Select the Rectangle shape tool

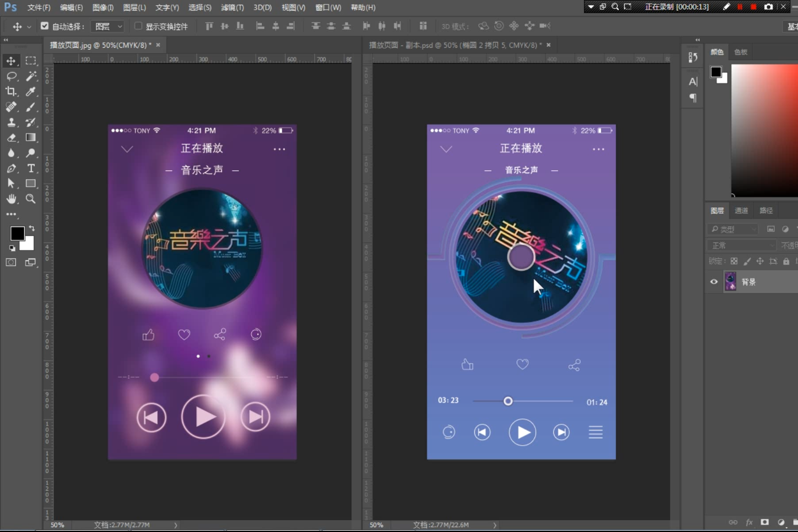click(x=31, y=184)
